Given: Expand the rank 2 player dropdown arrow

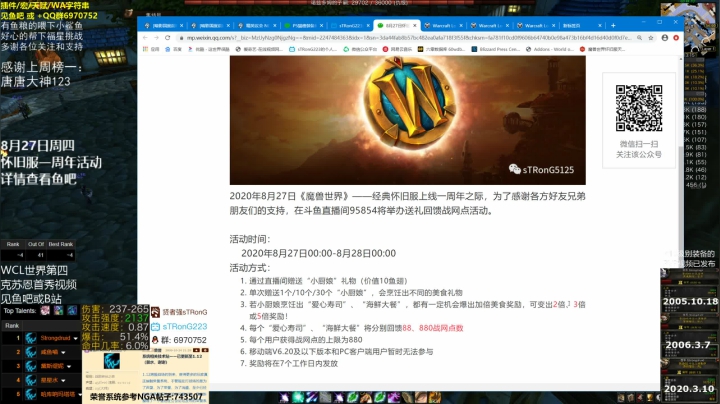Looking at the screenshot, I should (63, 353).
